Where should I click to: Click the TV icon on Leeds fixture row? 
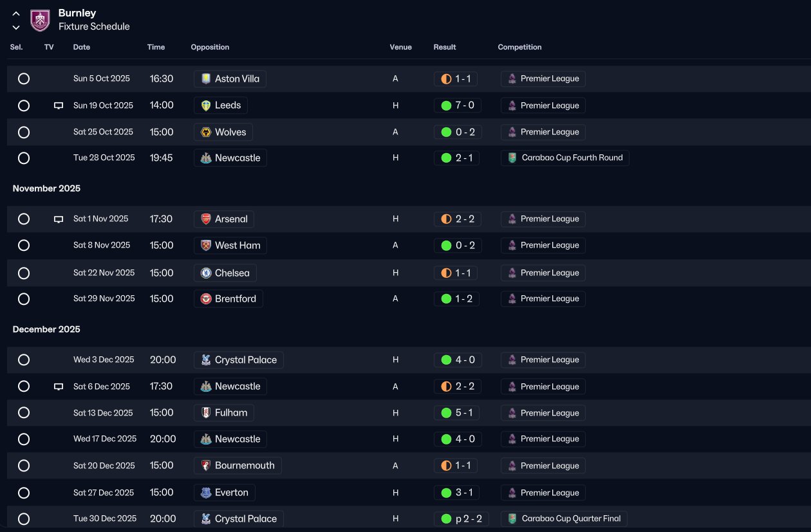click(59, 105)
